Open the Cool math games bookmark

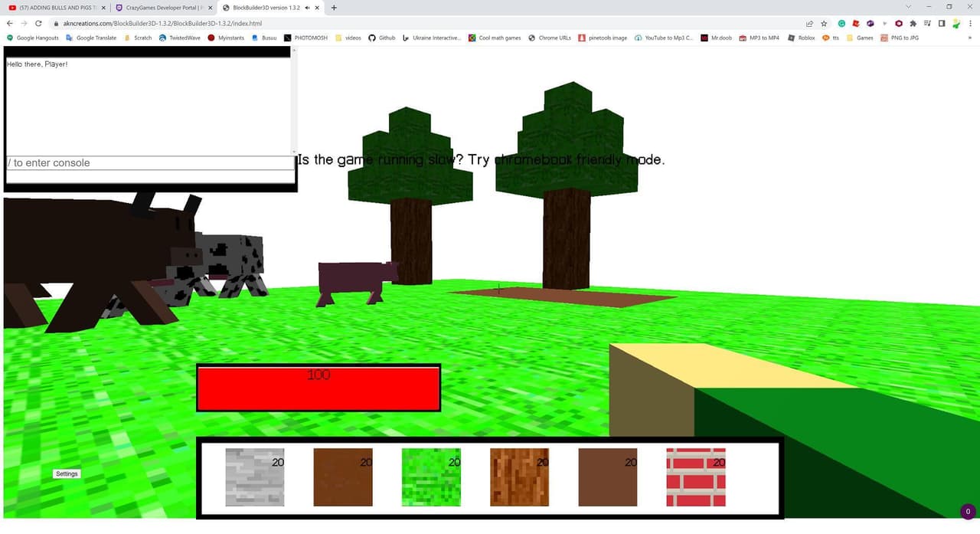pyautogui.click(x=495, y=38)
